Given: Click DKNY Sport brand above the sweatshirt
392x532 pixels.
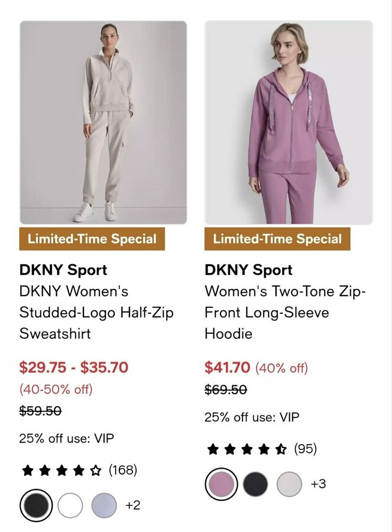Looking at the screenshot, I should tap(63, 270).
